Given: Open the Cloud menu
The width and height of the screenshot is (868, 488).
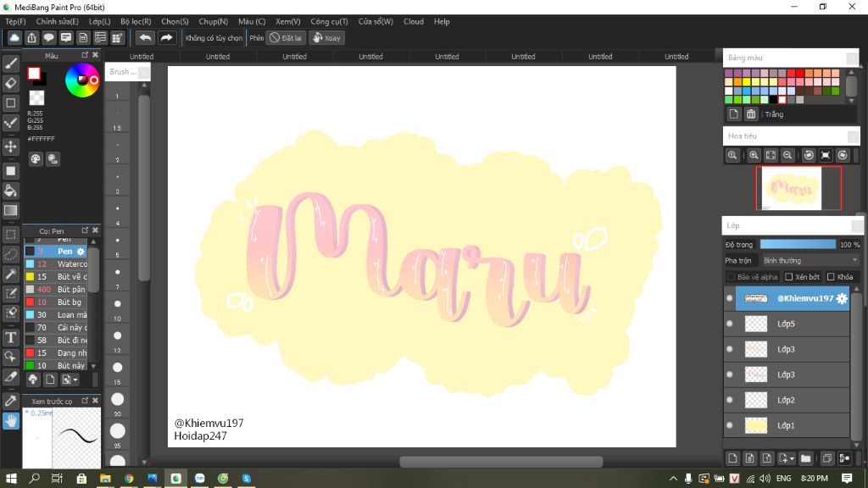Looking at the screenshot, I should (414, 21).
